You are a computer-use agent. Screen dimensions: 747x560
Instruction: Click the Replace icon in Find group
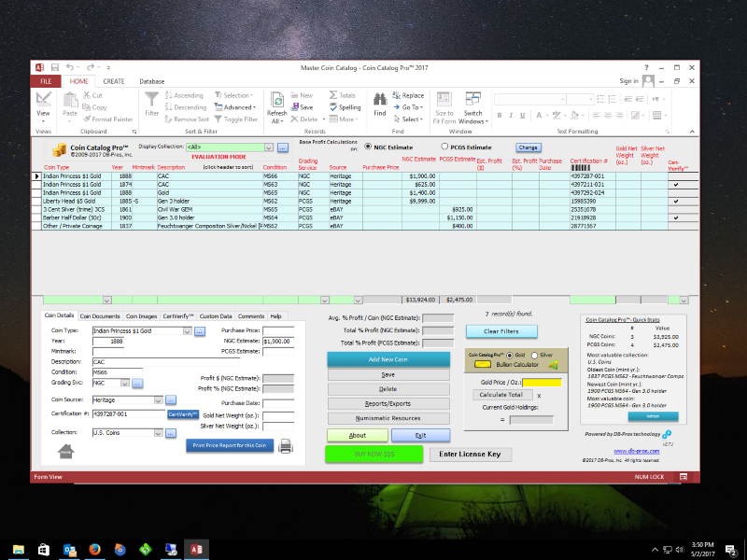pos(396,95)
